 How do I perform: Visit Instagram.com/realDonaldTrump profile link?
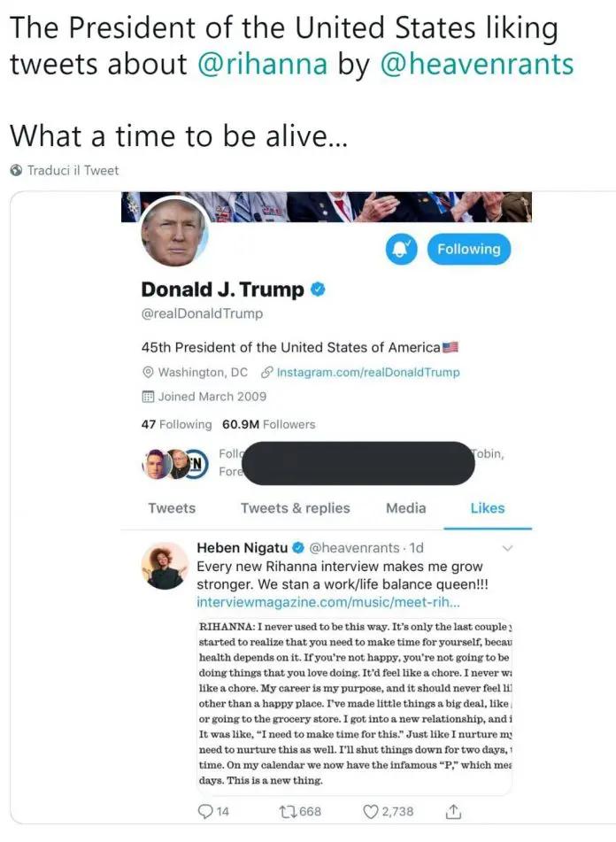pos(367,372)
